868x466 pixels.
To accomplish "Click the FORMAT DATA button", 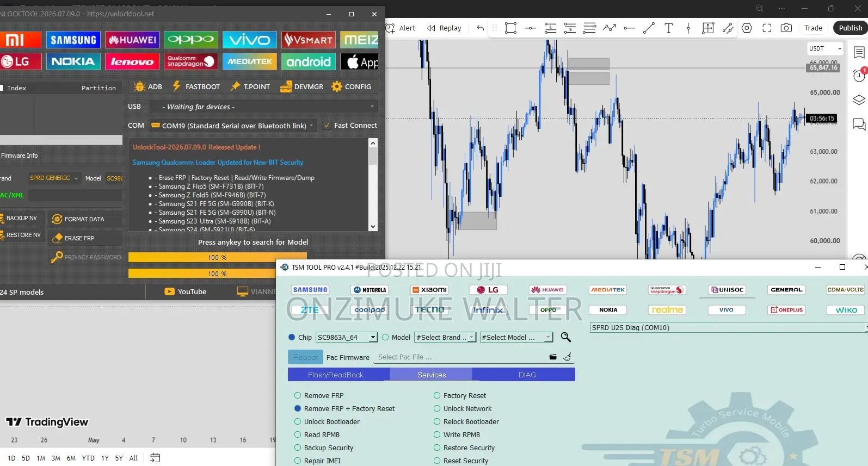I will (x=85, y=219).
